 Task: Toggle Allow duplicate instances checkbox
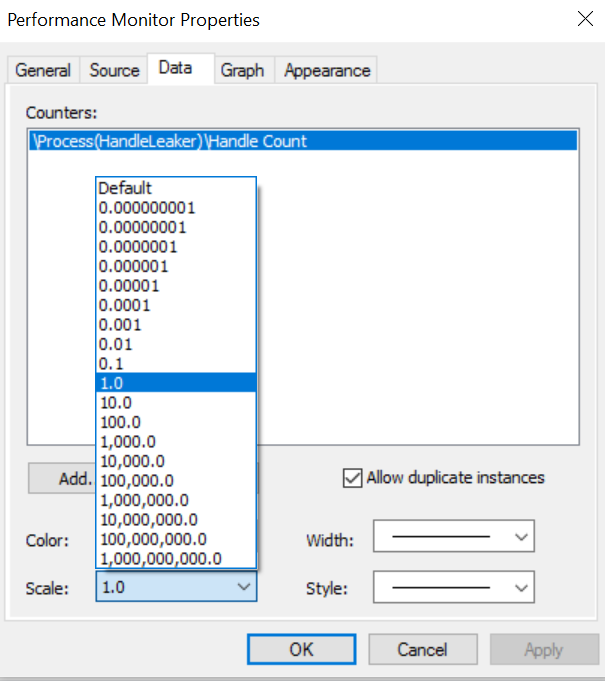click(352, 478)
